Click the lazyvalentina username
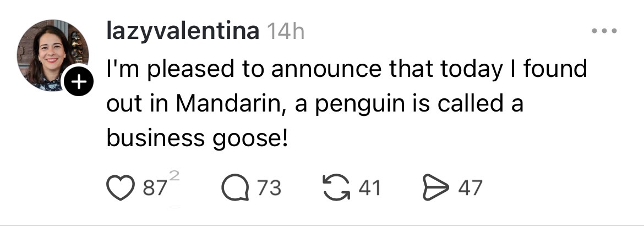 182,32
